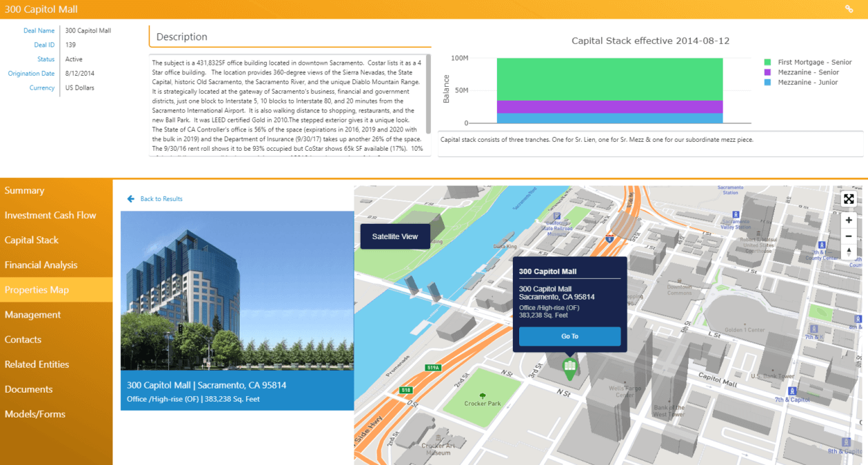Click the Crocker Art Museum icon
The width and height of the screenshot is (868, 465).
(438, 436)
